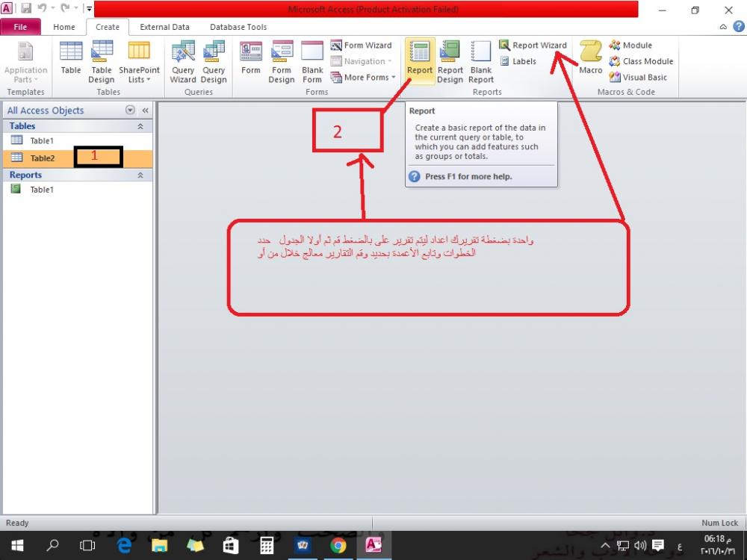Open Table1 report under Reports
The width and height of the screenshot is (747, 560).
pyautogui.click(x=78, y=190)
